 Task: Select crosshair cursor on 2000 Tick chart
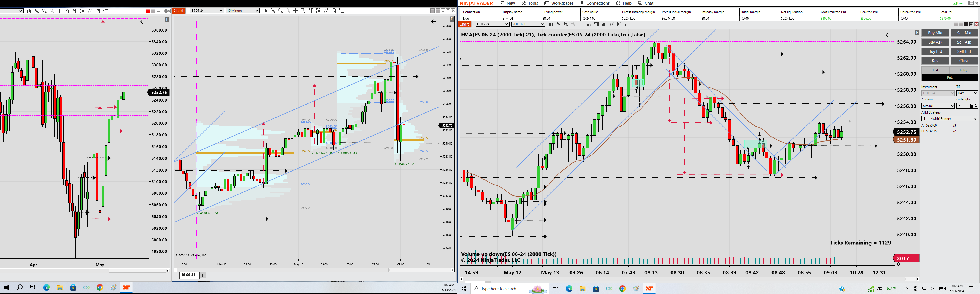(581, 24)
